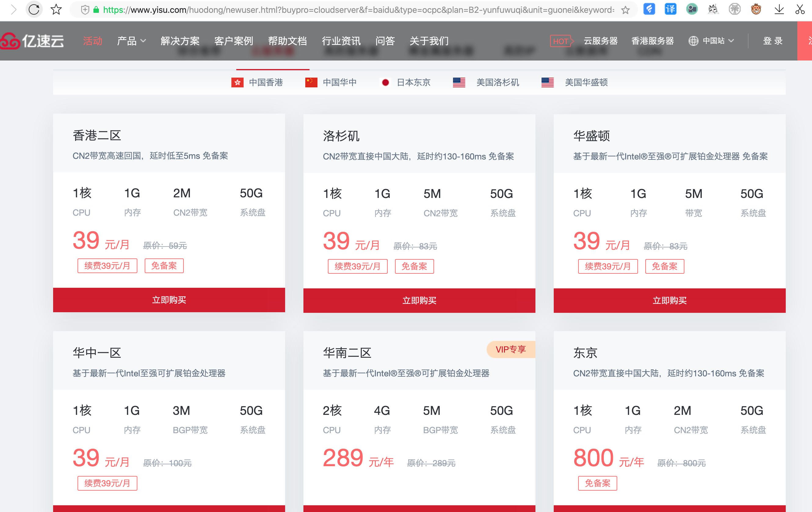Click the HOT badge in header

click(562, 41)
